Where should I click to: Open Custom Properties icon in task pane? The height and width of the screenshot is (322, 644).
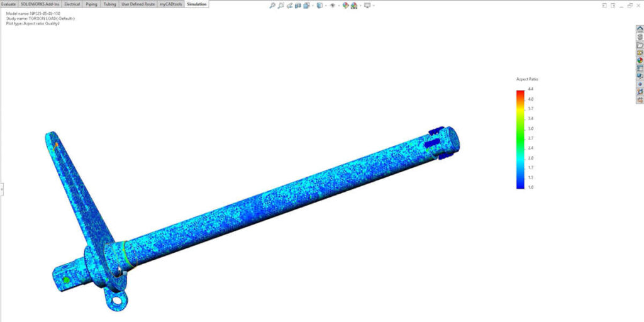coord(640,68)
